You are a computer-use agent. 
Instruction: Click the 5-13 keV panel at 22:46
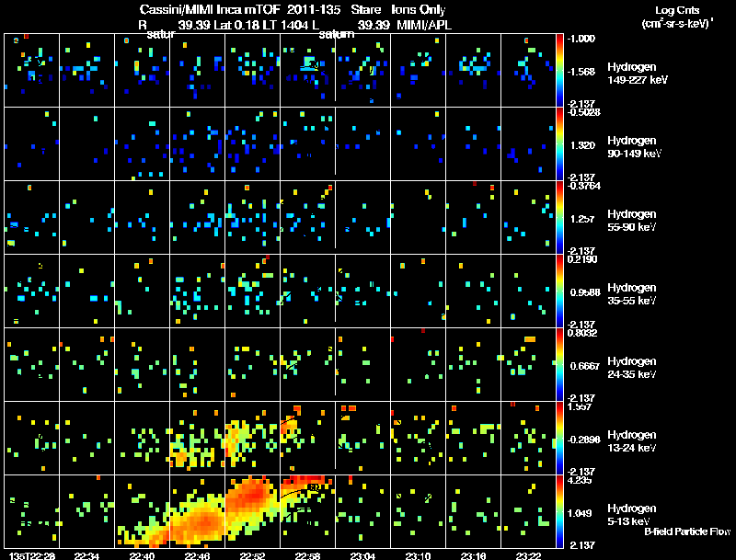(197, 511)
